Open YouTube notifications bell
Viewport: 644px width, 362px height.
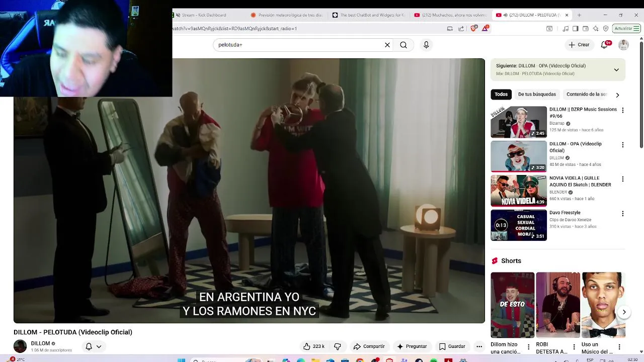(x=605, y=45)
